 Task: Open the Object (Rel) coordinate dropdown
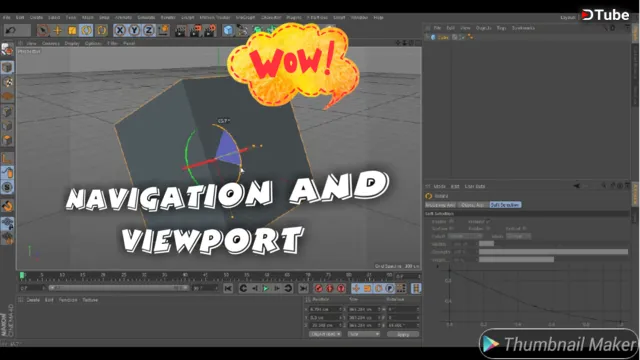(x=325, y=334)
